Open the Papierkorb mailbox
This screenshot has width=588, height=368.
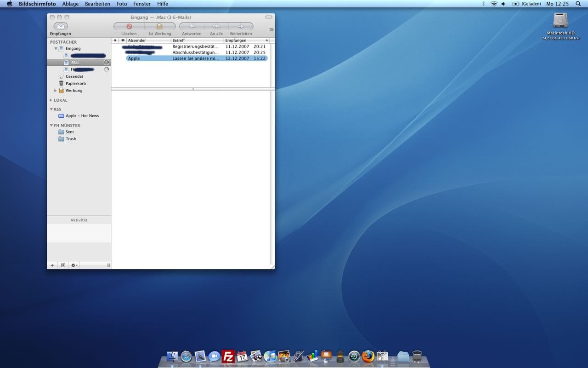[76, 83]
